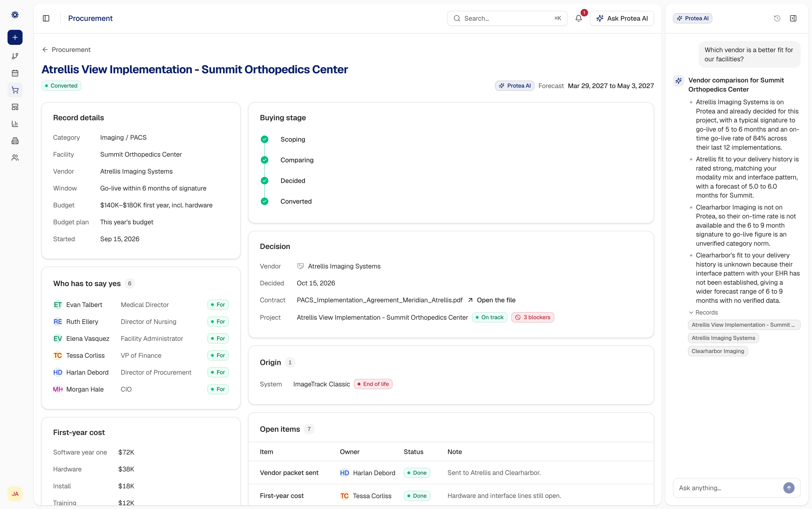Collapse the Protea AI side panel
Screen dimensions: 812x509
[x=793, y=19]
